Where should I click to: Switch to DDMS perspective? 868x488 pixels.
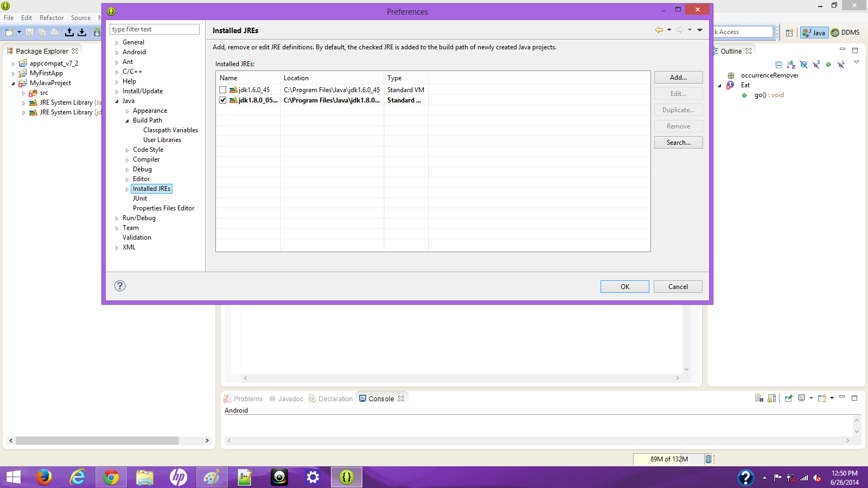click(x=845, y=33)
